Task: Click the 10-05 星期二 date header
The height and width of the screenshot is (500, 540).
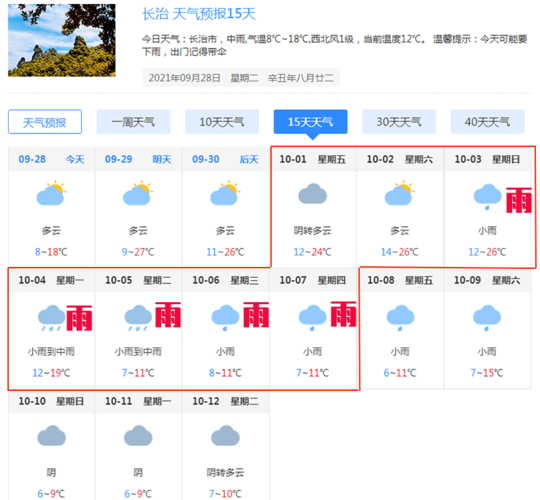Action: click(x=138, y=280)
